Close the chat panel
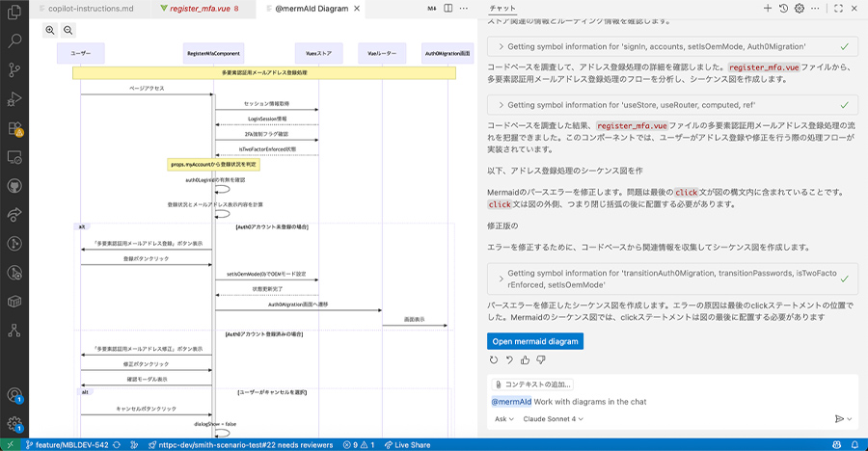868x451 pixels. click(x=854, y=9)
